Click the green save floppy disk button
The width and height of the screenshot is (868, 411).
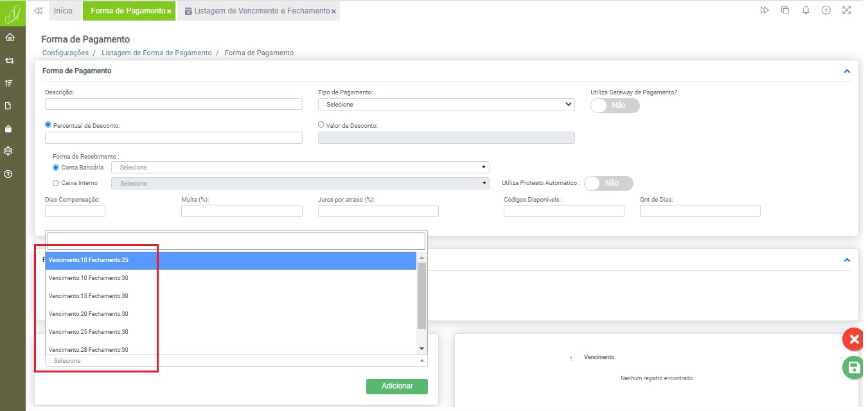853,368
